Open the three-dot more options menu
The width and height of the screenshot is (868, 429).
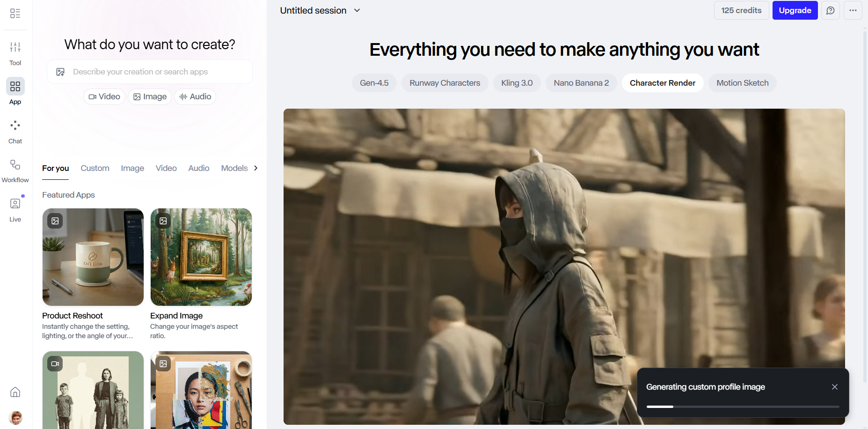(x=853, y=10)
